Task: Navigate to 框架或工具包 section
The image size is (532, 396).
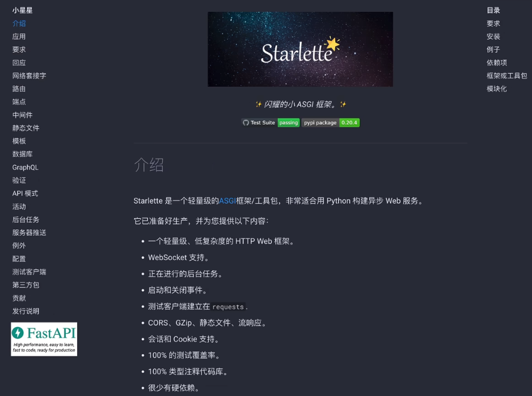Action: pos(507,75)
